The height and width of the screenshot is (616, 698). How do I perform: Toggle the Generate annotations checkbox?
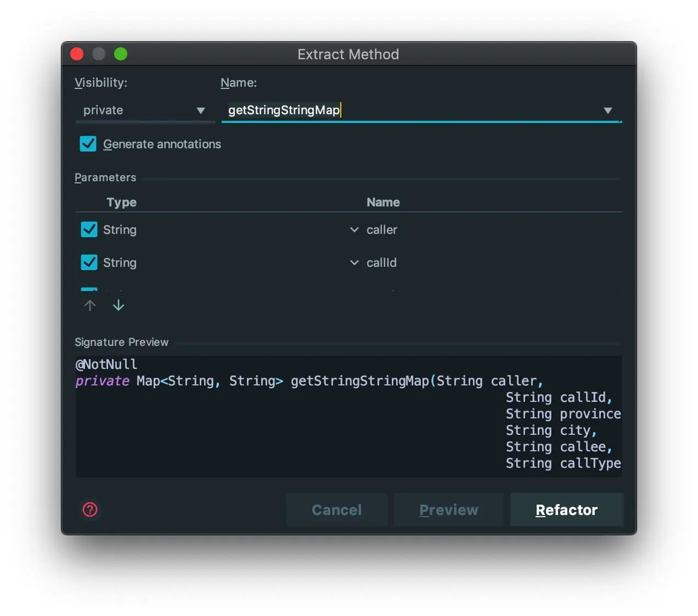(x=88, y=144)
